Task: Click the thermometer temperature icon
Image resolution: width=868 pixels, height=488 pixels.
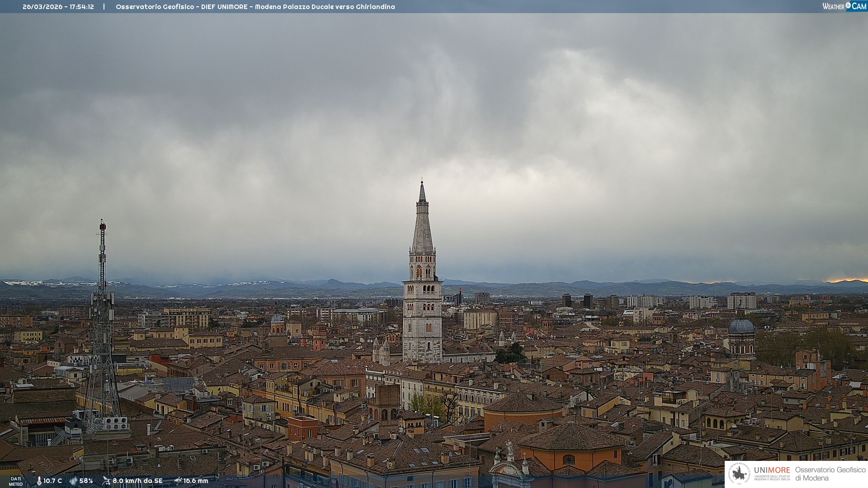Action: pos(39,481)
